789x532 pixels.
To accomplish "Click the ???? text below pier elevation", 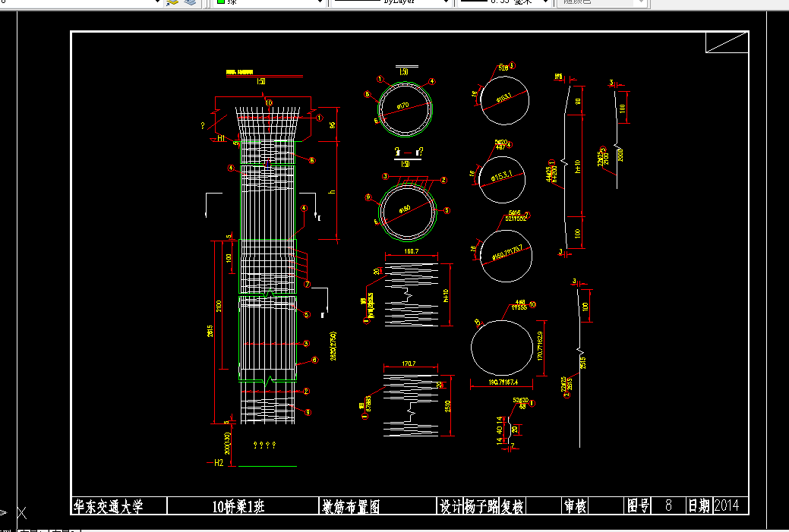I will [x=265, y=445].
